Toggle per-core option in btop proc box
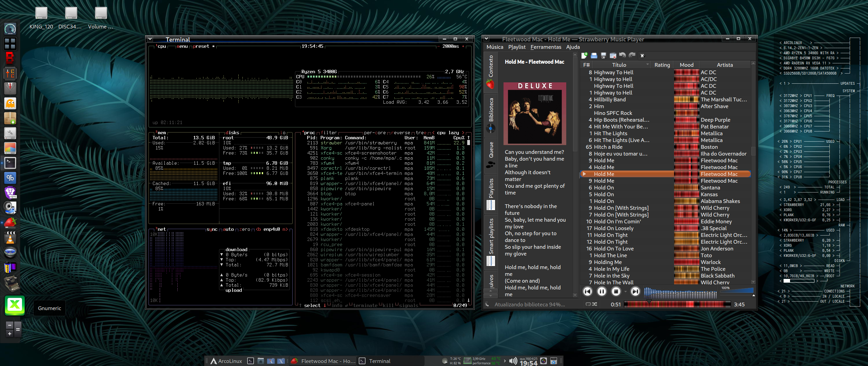868x366 pixels. pyautogui.click(x=375, y=133)
